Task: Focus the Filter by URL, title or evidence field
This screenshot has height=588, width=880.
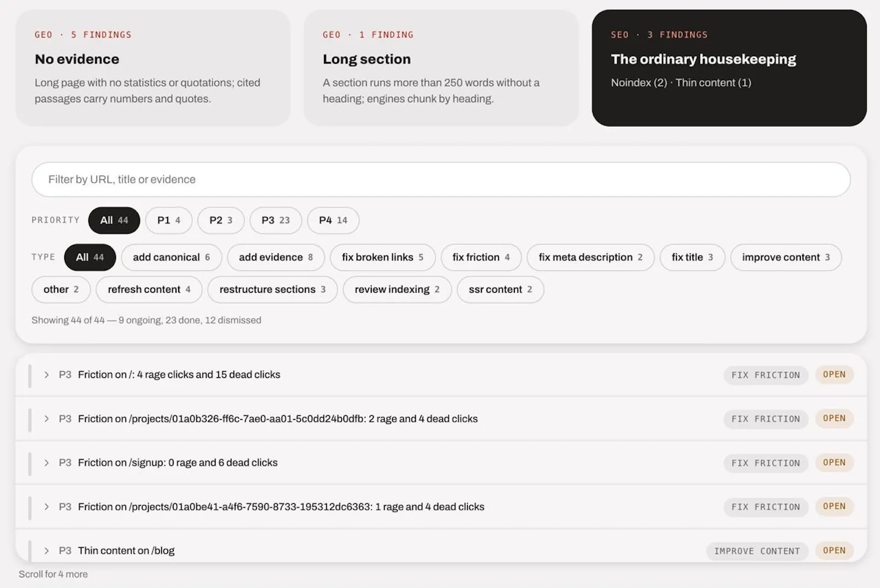Action: 441,179
